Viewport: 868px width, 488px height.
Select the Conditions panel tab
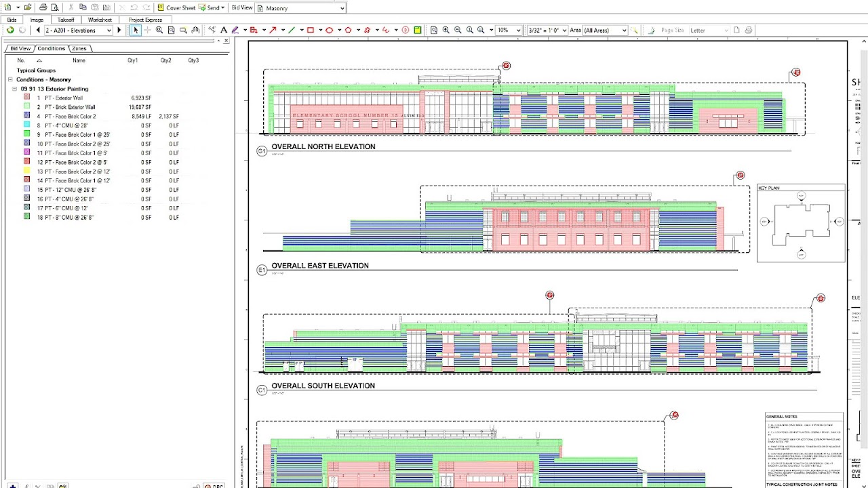click(51, 49)
